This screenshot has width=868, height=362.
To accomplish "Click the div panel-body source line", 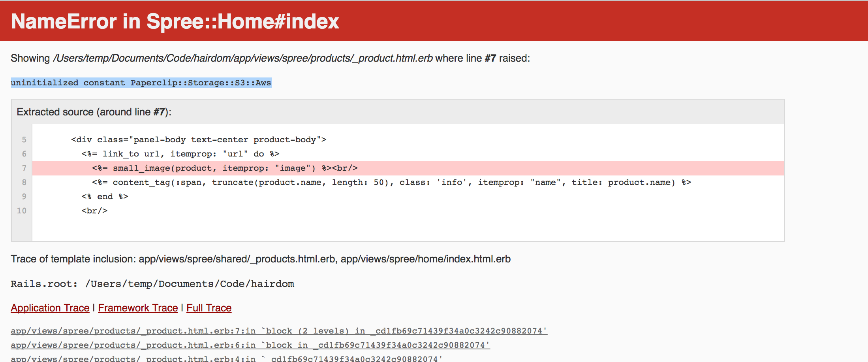I will [199, 140].
